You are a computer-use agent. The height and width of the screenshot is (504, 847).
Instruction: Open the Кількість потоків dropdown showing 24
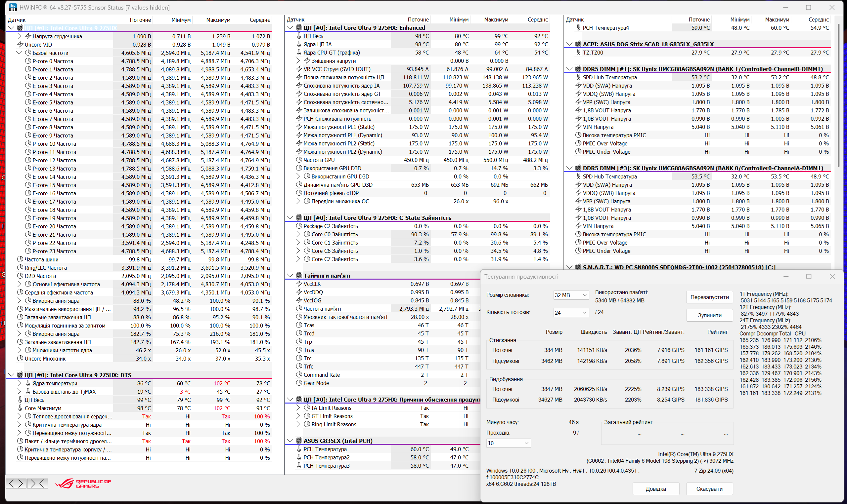coord(571,312)
